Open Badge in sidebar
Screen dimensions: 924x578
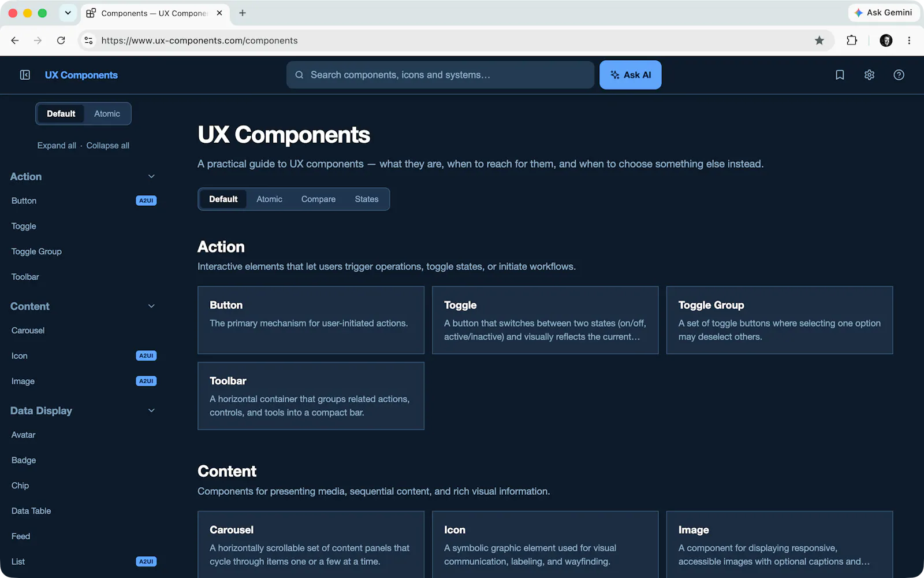coord(24,460)
